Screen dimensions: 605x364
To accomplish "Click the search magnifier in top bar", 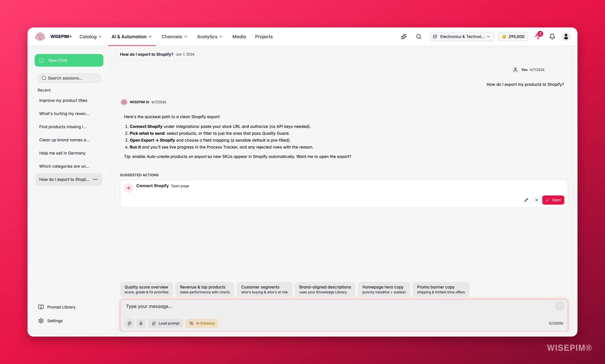I will (x=419, y=37).
